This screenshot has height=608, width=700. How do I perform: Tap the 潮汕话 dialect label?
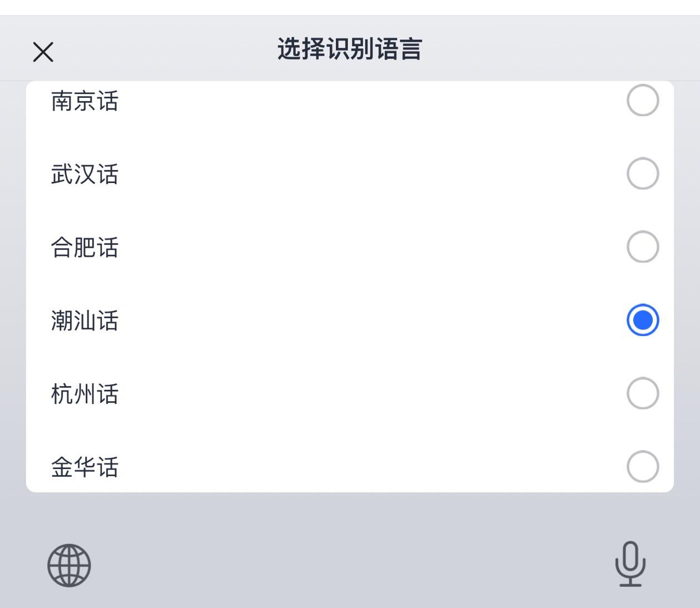pos(85,321)
